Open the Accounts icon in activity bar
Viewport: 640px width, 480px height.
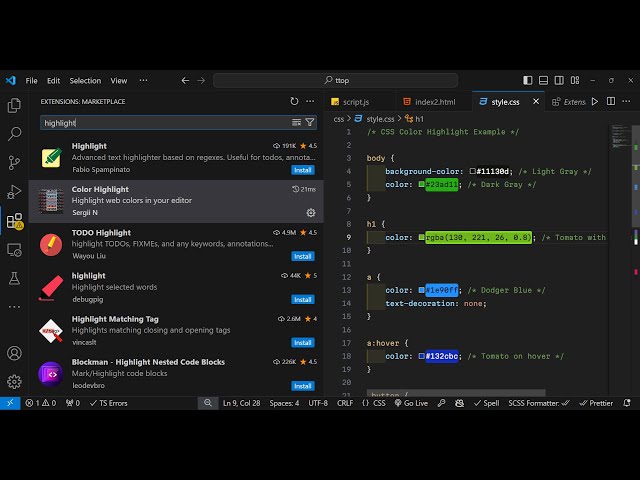pyautogui.click(x=14, y=353)
